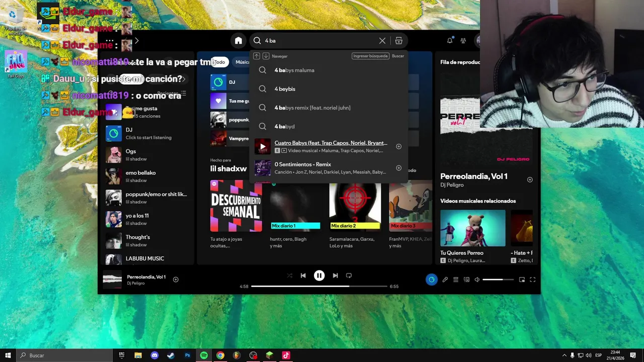Show lyrics with the microphone icon
The height and width of the screenshot is (362, 644).
445,280
